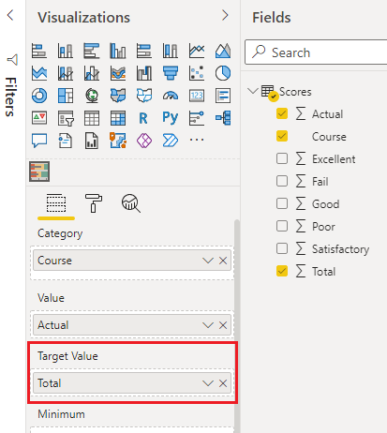Check the Fail field checkbox
The height and width of the screenshot is (433, 387).
[x=282, y=181]
